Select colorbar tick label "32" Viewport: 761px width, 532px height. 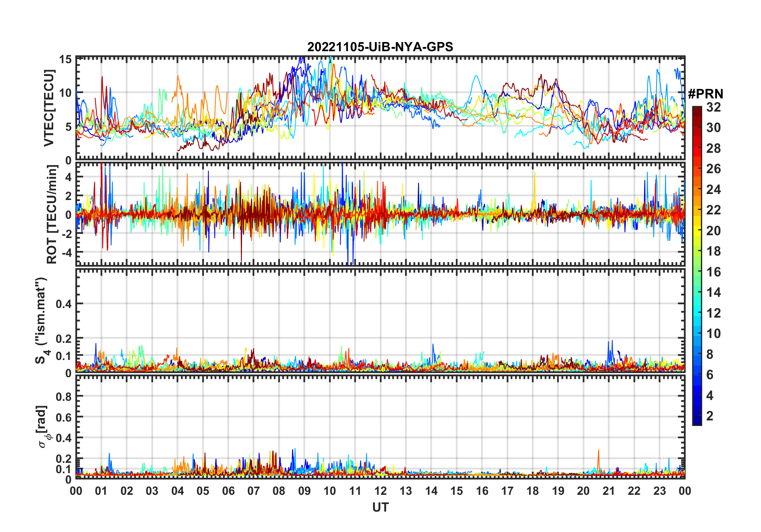[x=713, y=107]
